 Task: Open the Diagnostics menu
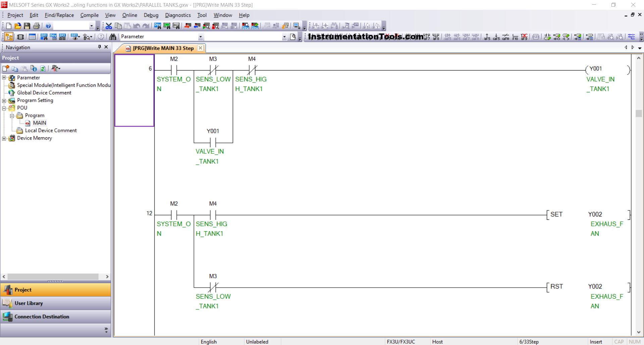(178, 15)
